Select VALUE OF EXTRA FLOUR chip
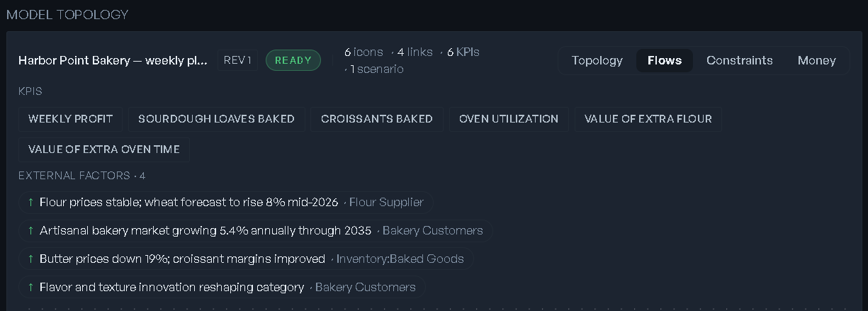The image size is (868, 311). 648,119
